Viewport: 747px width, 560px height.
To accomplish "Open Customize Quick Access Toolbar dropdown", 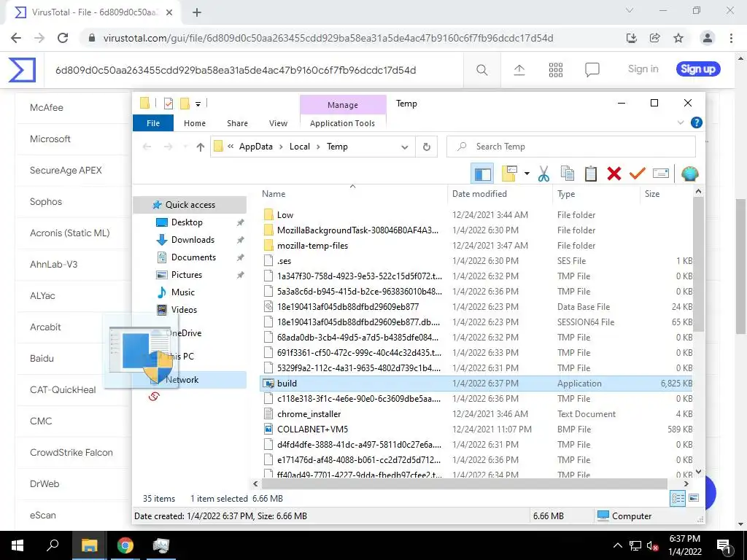I will (198, 104).
